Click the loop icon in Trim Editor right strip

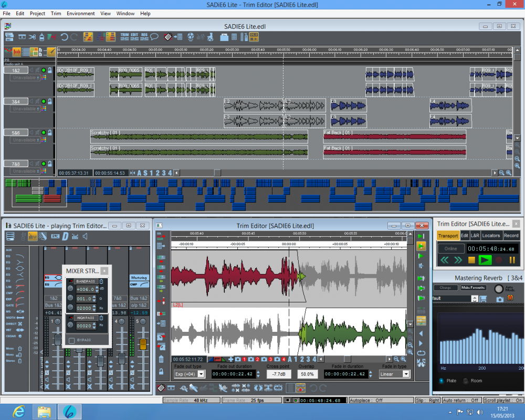pyautogui.click(x=421, y=353)
